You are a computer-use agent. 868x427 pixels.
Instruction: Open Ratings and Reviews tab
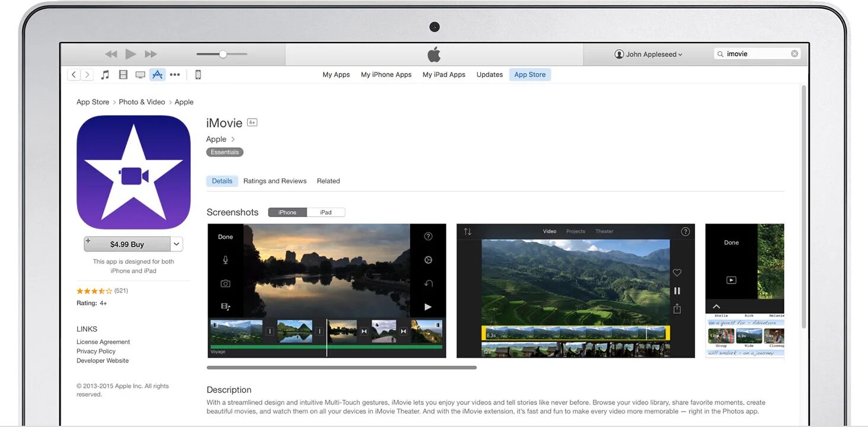(275, 181)
